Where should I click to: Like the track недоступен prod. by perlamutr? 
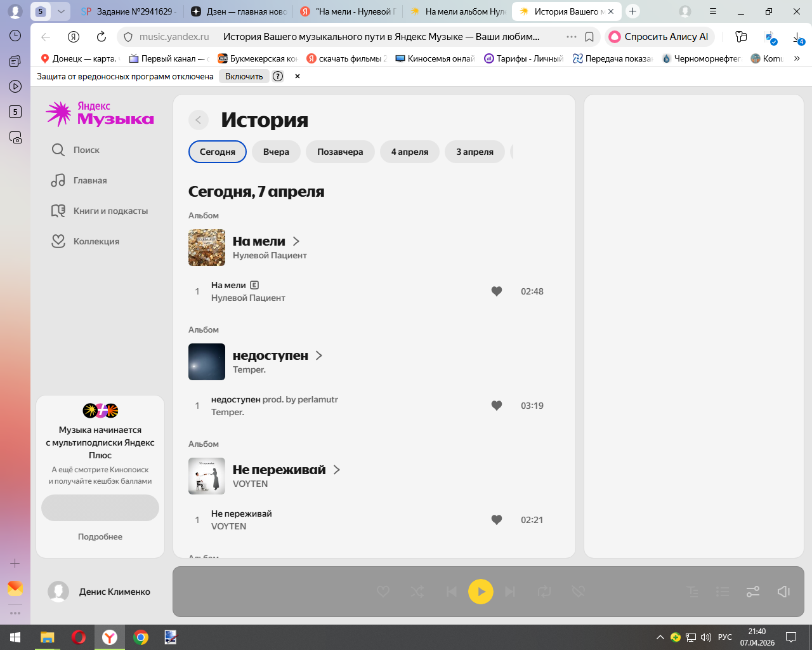(x=497, y=406)
